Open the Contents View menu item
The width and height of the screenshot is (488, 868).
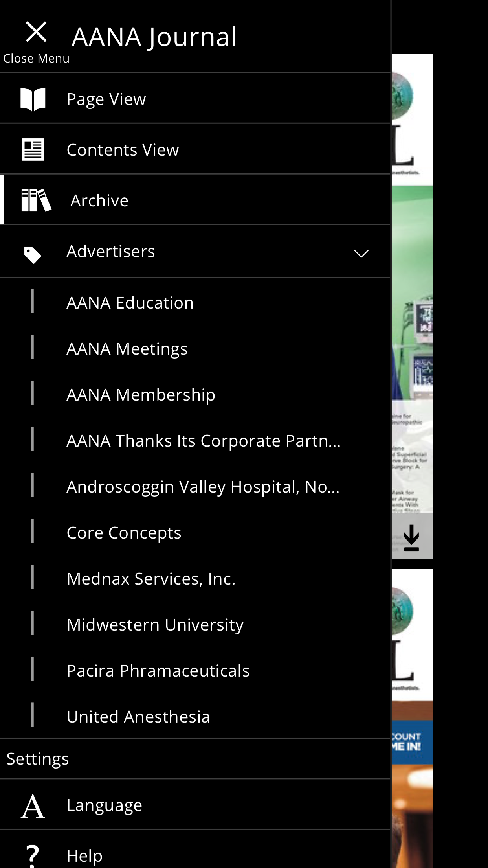coord(123,150)
